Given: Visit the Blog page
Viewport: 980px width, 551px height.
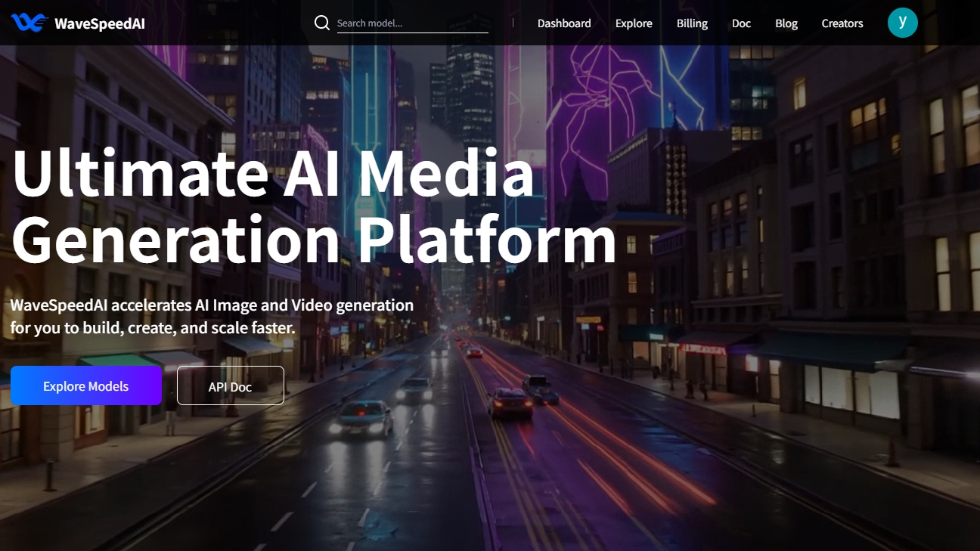Looking at the screenshot, I should pyautogui.click(x=786, y=23).
